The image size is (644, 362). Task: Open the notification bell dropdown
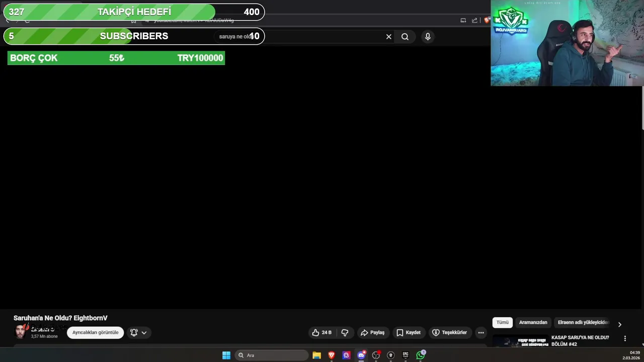[138, 332]
